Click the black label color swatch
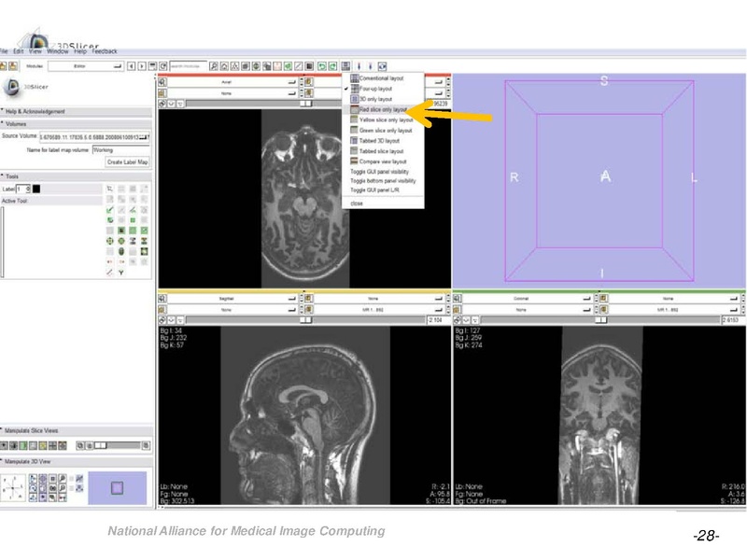The width and height of the screenshot is (747, 560). coord(36,189)
